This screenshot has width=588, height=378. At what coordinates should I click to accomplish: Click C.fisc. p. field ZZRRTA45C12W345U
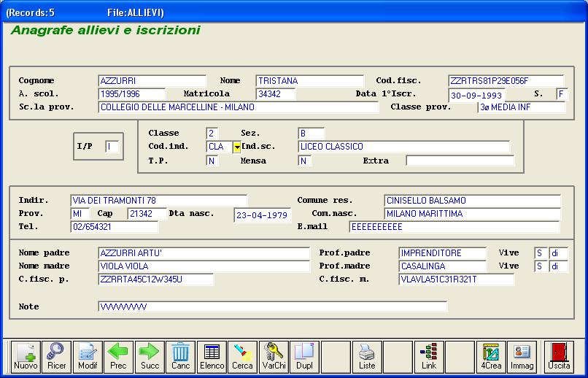(x=156, y=279)
